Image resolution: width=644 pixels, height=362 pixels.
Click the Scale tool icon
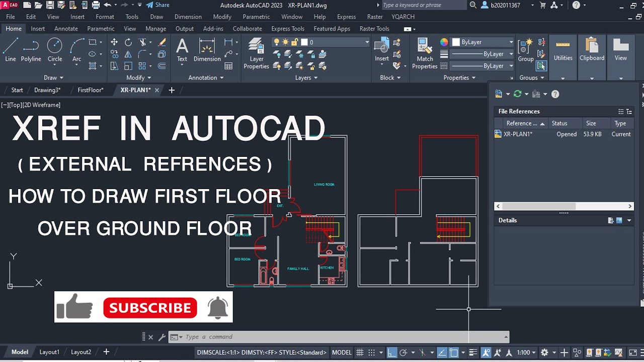point(128,66)
